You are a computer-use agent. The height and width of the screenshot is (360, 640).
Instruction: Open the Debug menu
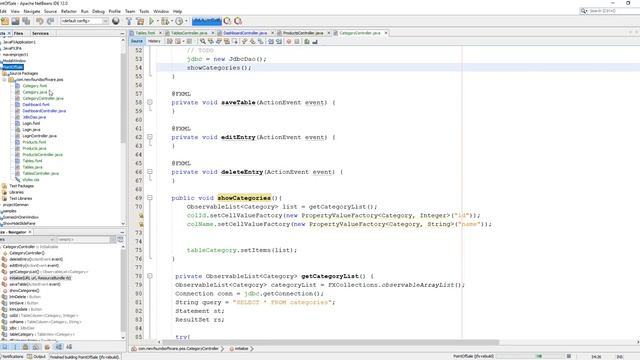pyautogui.click(x=98, y=11)
